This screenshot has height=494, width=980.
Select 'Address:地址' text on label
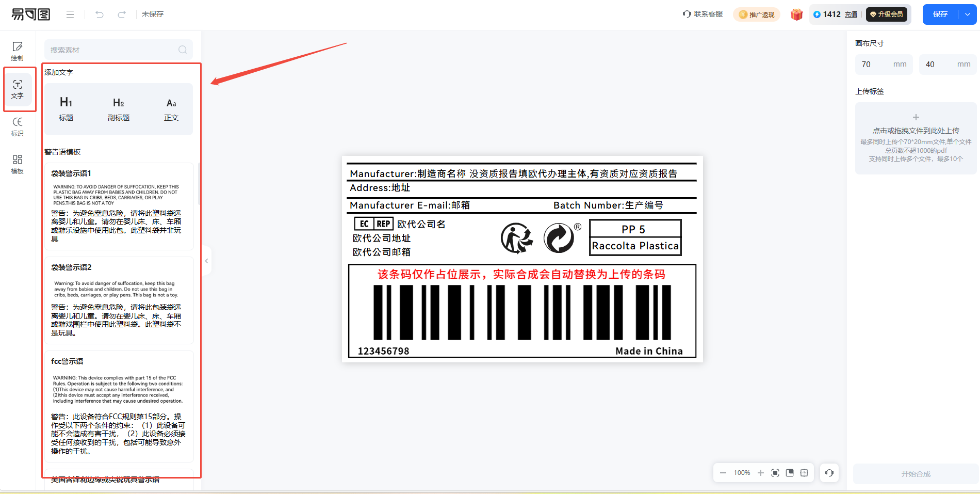380,188
